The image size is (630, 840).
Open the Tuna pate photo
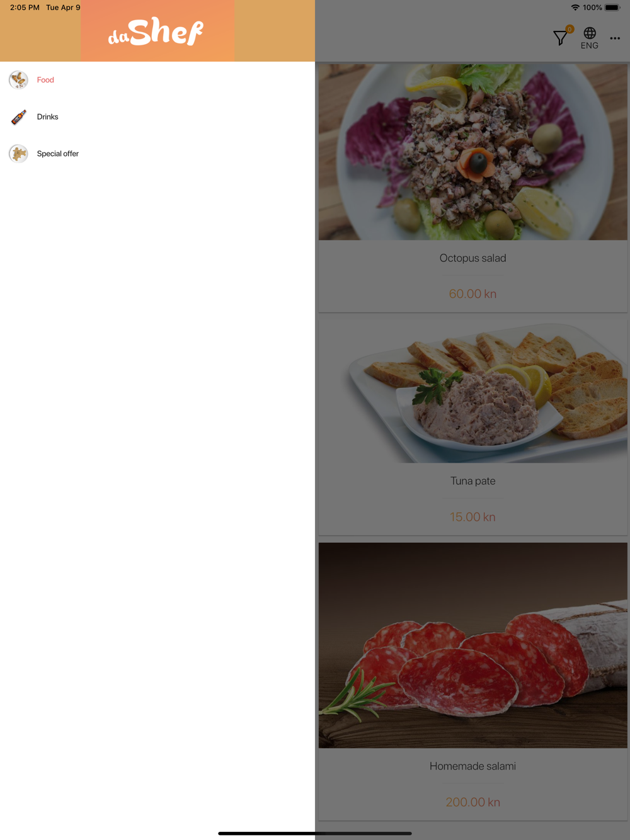[472, 392]
